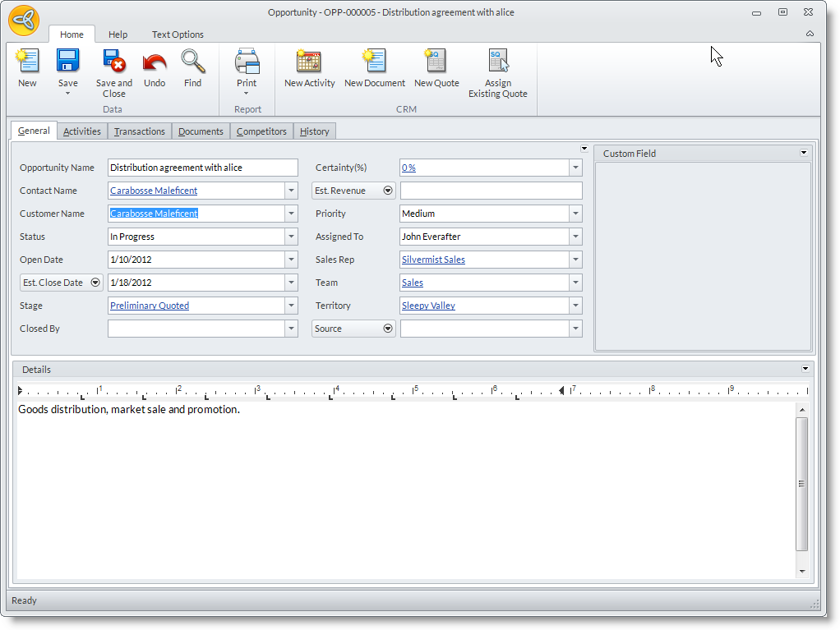
Task: Create a New Activity
Action: 309,62
